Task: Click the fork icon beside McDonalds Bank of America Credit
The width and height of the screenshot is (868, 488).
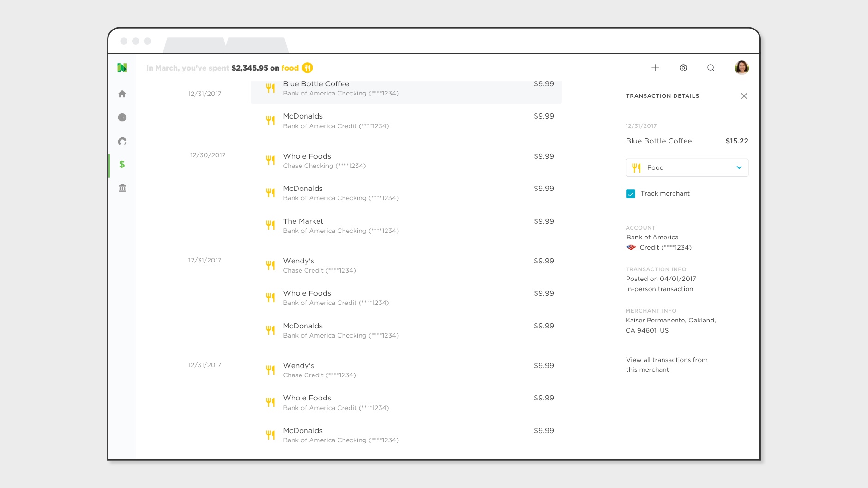Action: (x=271, y=120)
